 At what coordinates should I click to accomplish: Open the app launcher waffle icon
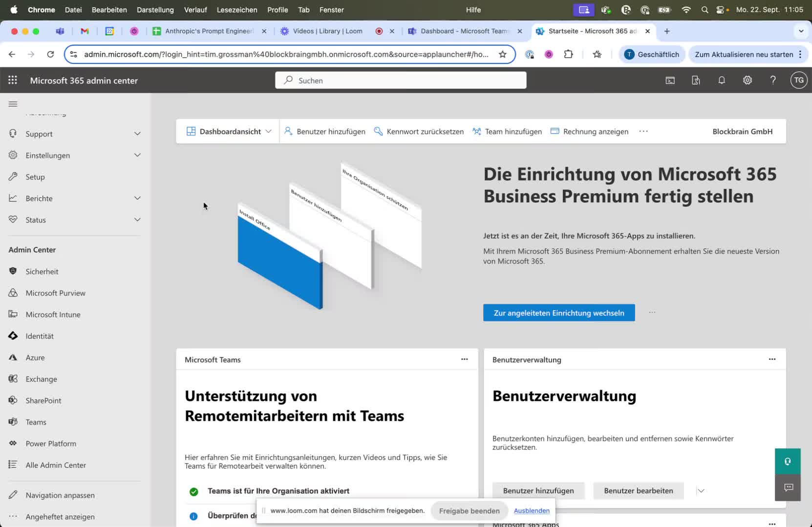pos(13,80)
